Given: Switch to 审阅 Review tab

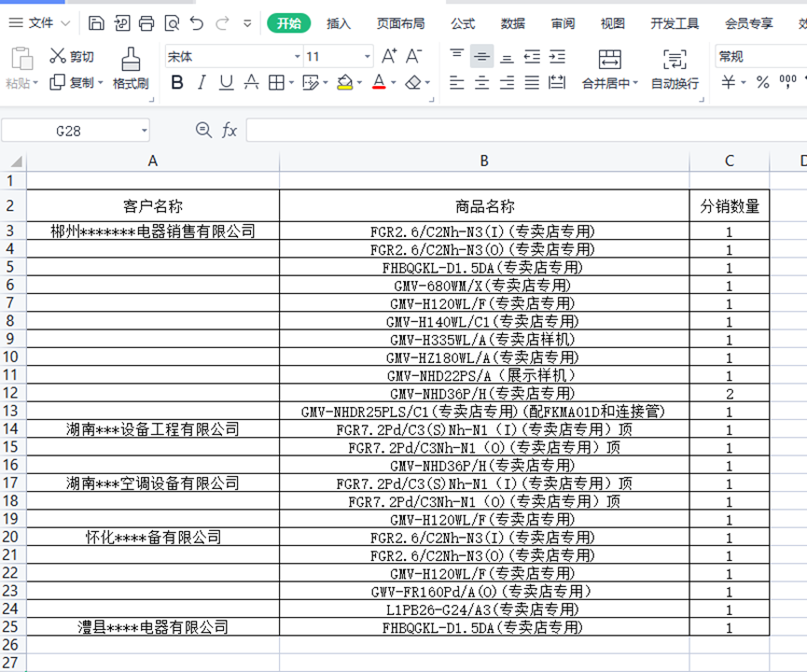Looking at the screenshot, I should click(x=563, y=23).
